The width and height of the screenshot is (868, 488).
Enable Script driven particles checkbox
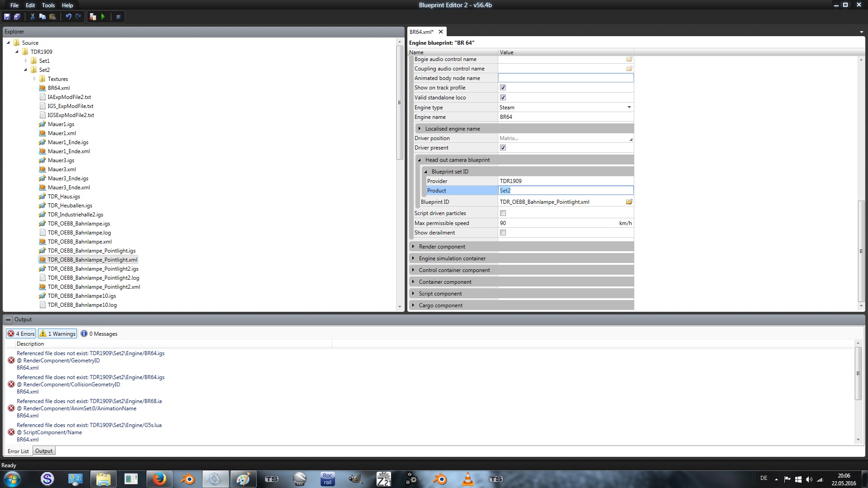(x=503, y=213)
